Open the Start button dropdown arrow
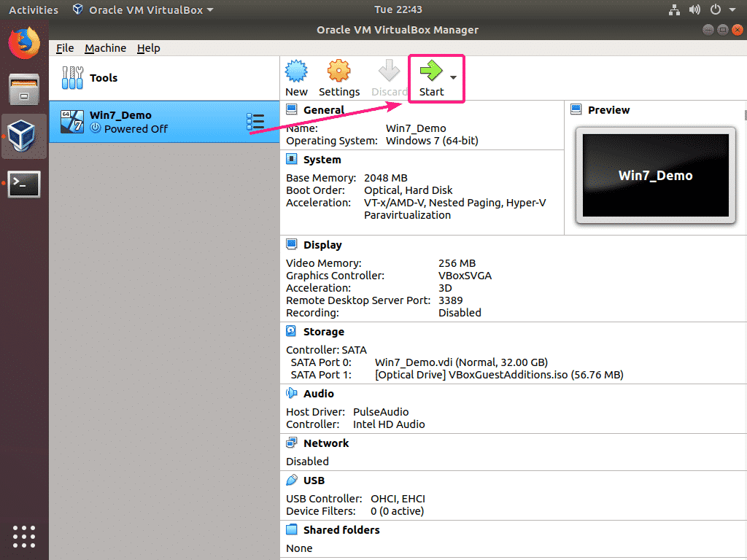This screenshot has height=560, width=747. [453, 77]
